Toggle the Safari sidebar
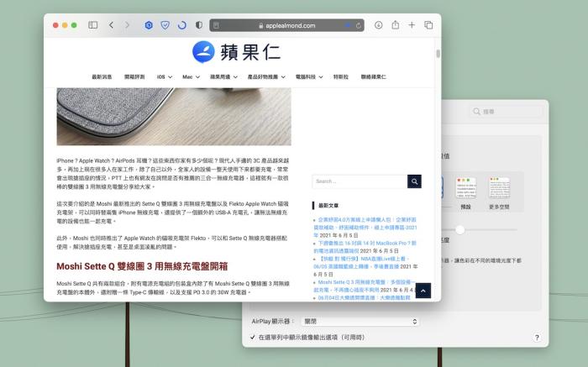The image size is (588, 367). [93, 25]
